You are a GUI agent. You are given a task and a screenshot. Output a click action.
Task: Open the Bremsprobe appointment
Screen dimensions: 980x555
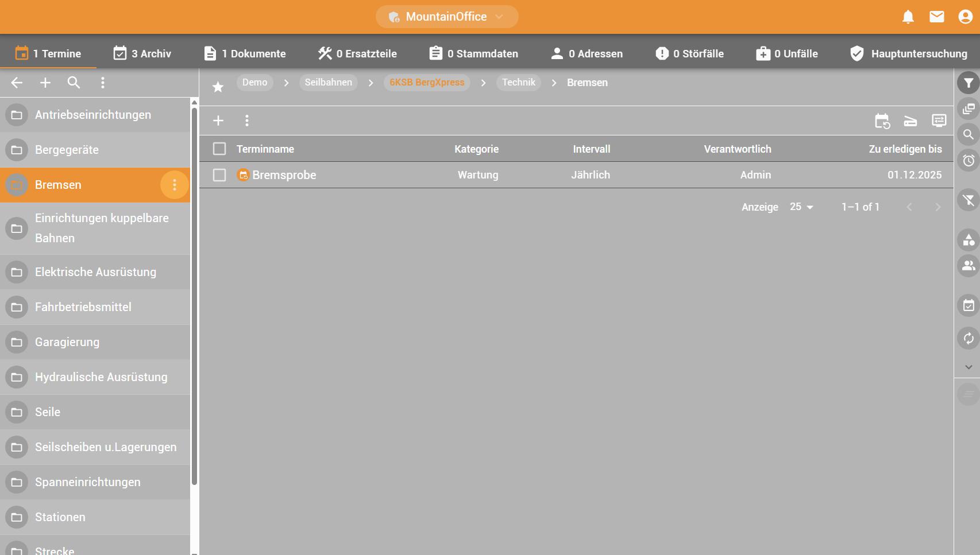click(284, 175)
